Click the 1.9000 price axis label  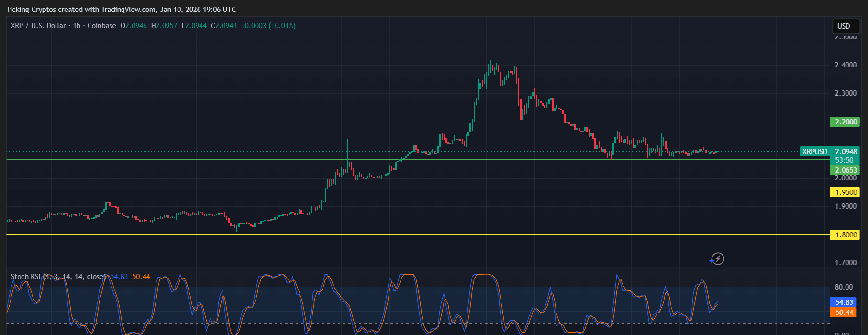coord(846,206)
